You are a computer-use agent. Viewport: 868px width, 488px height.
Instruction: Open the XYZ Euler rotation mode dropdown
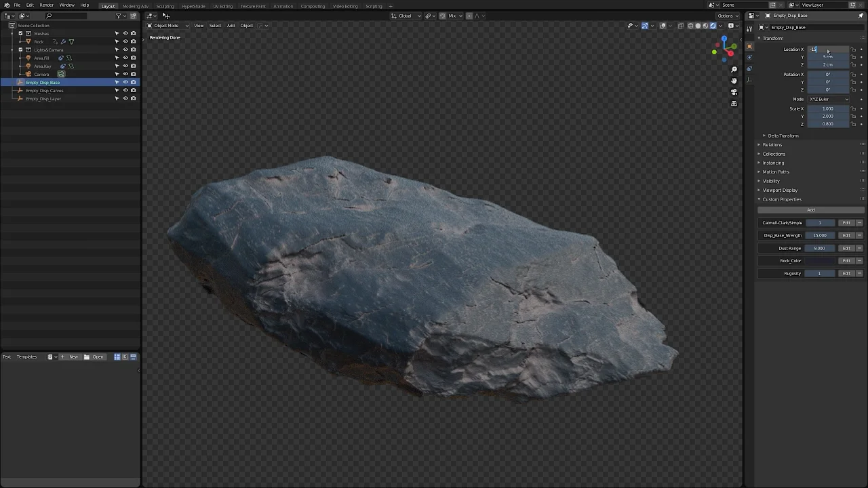pyautogui.click(x=827, y=99)
